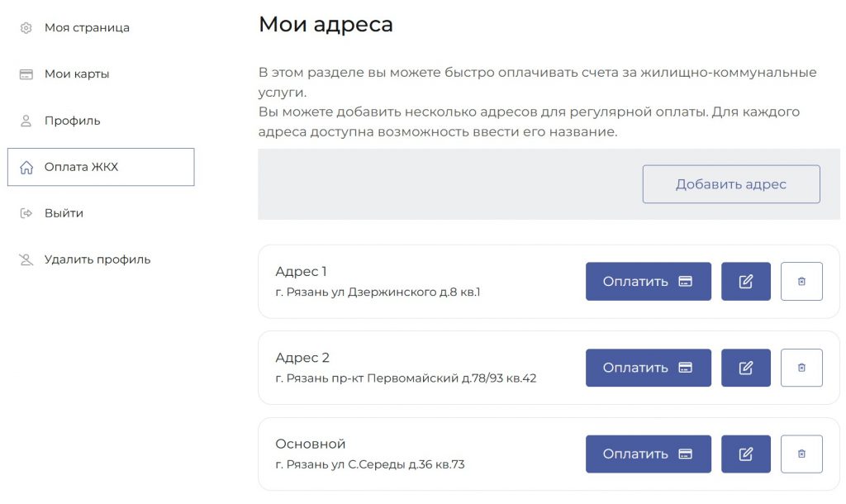Click the person icon beside Профиль
The height and width of the screenshot is (504, 846).
coord(26,121)
